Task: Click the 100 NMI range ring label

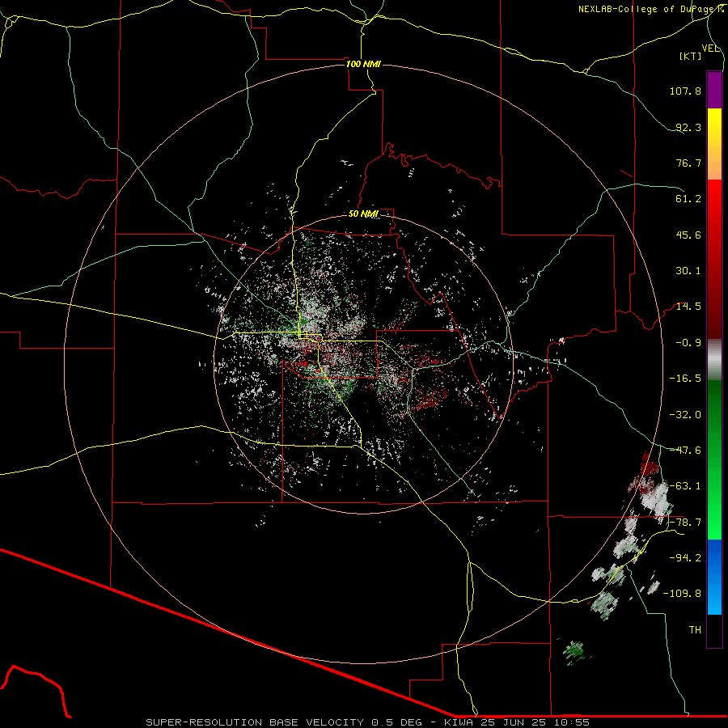Action: (x=363, y=64)
